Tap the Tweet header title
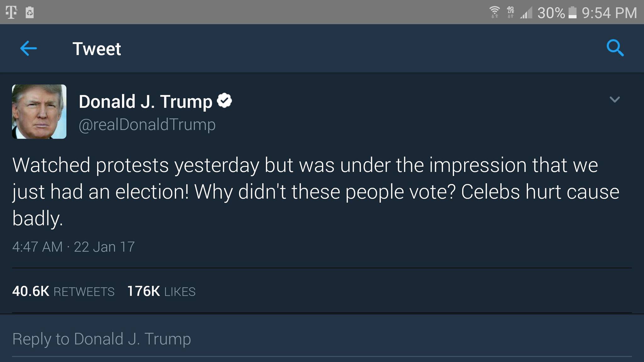Screen dimensions: 644x362 [97, 49]
